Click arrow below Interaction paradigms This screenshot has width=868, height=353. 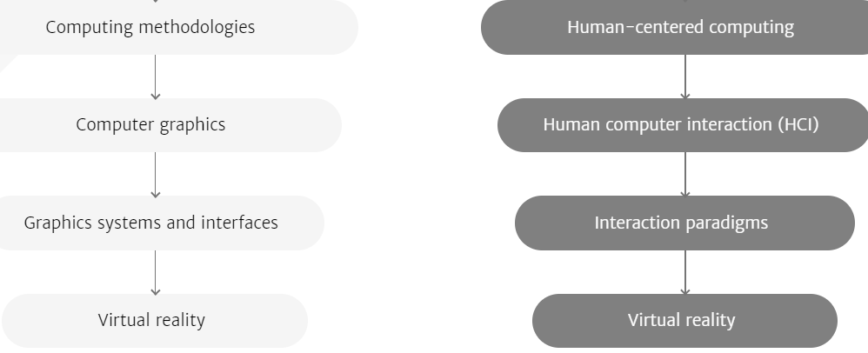click(x=685, y=273)
